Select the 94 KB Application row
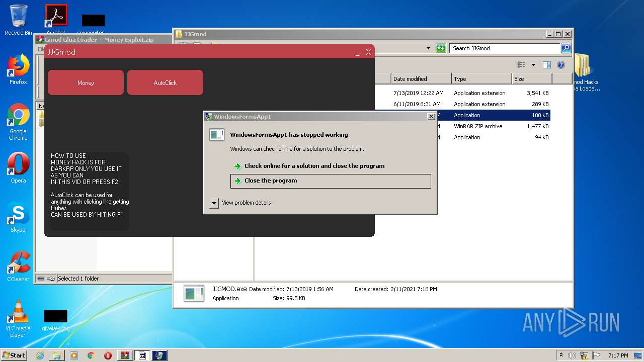Screen dimensions: 644x362 (x=493, y=137)
